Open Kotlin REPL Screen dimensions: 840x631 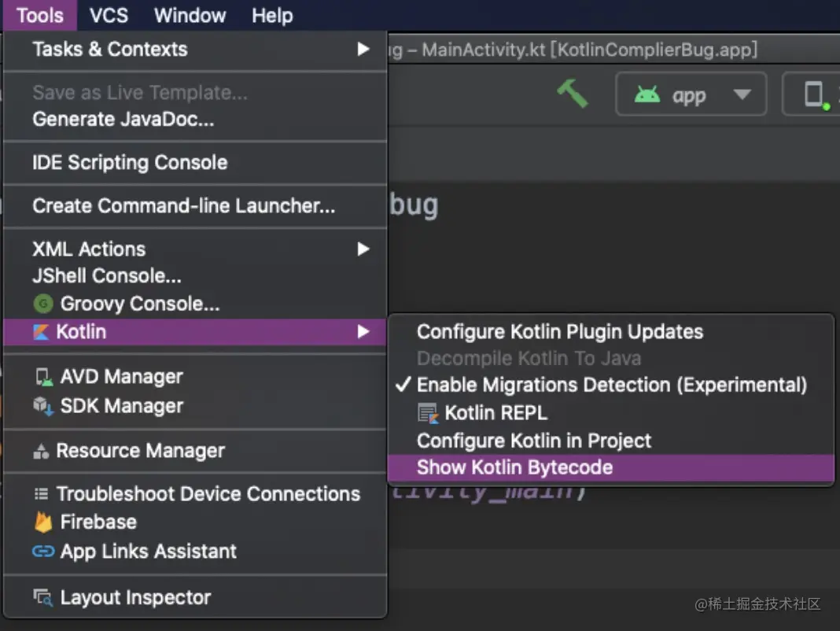click(610, 413)
